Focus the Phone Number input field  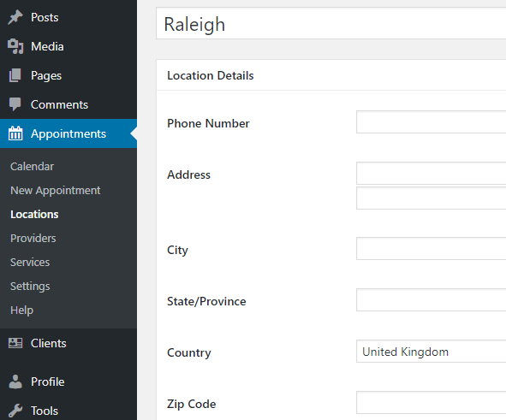(432, 121)
